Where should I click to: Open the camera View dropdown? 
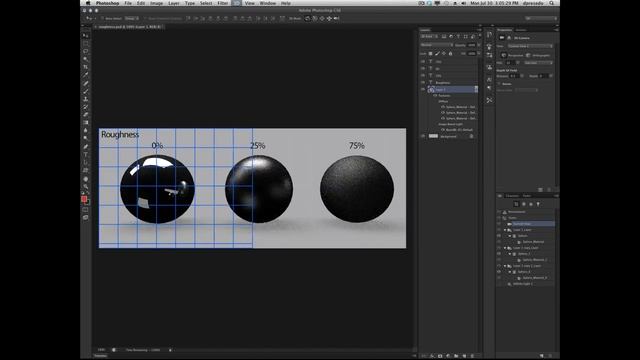click(x=530, y=46)
